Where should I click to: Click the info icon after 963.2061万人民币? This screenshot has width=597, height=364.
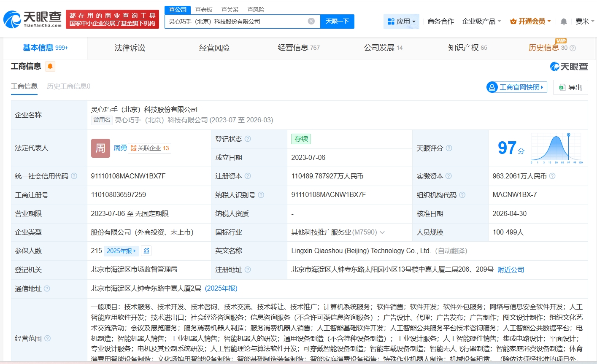pos(552,176)
